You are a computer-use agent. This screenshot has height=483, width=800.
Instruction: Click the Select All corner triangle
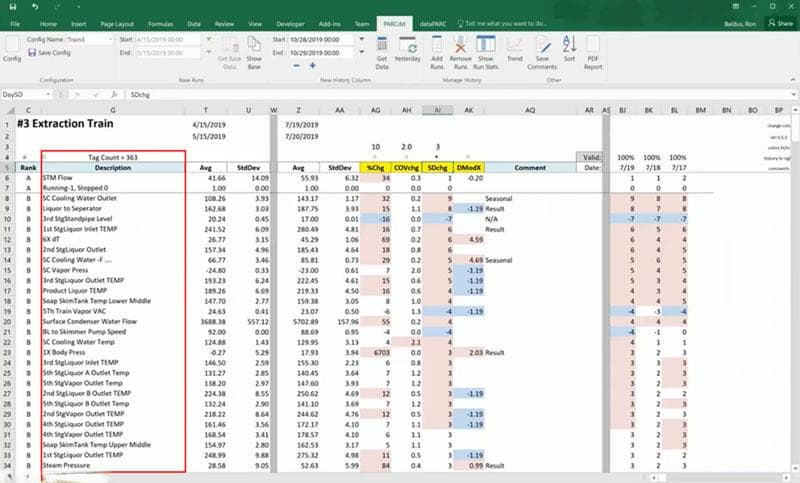click(x=9, y=110)
